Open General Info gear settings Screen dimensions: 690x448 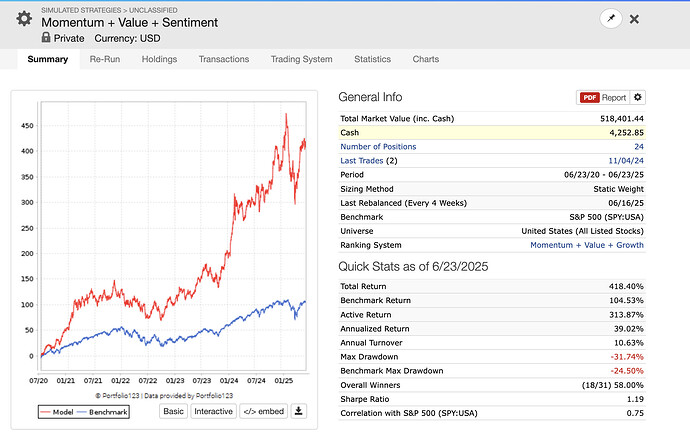click(638, 97)
